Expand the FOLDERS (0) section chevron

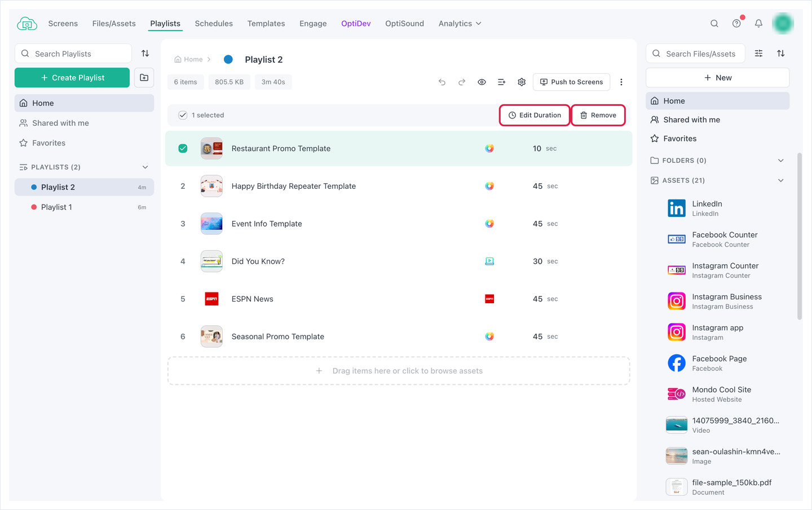(781, 161)
